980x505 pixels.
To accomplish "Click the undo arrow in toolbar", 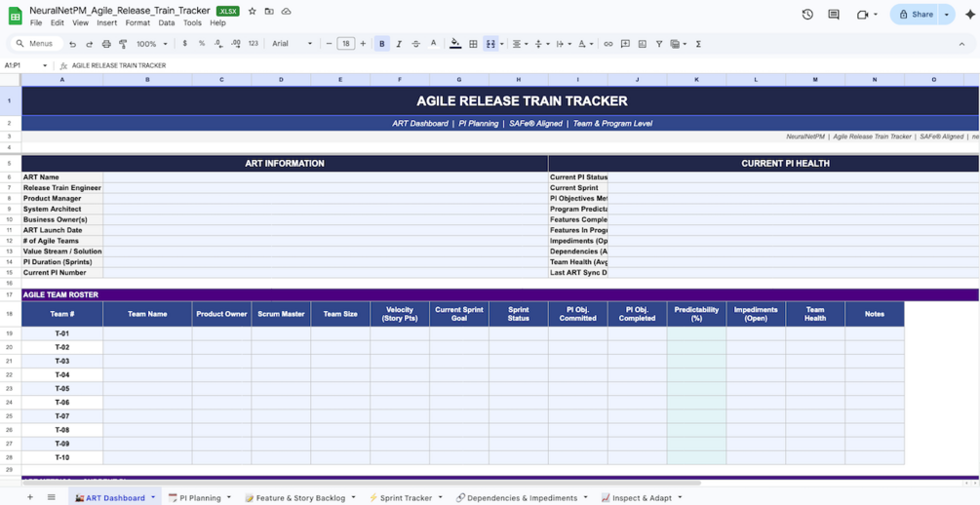I will (73, 44).
